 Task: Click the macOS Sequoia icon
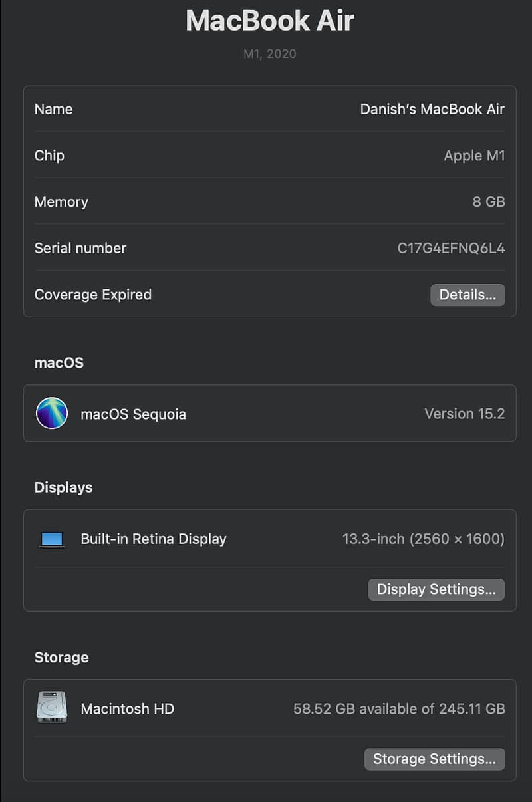coord(52,413)
